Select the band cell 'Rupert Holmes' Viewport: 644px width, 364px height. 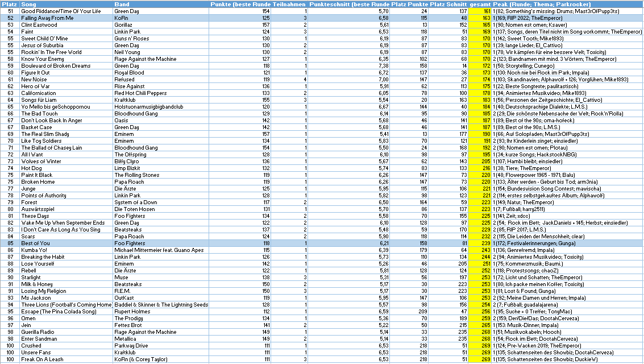[x=161, y=312]
